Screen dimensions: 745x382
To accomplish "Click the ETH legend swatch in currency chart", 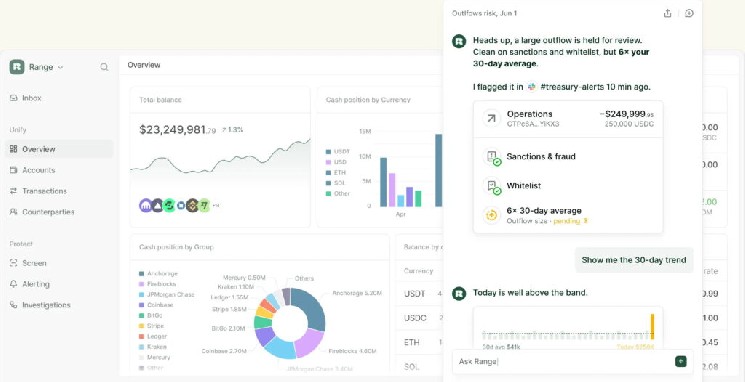I will click(328, 172).
